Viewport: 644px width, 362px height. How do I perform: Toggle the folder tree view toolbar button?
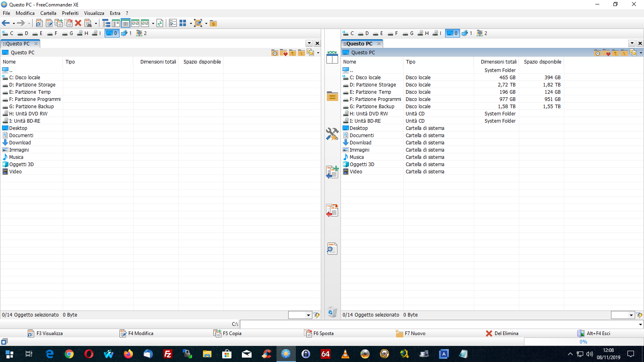(x=106, y=23)
